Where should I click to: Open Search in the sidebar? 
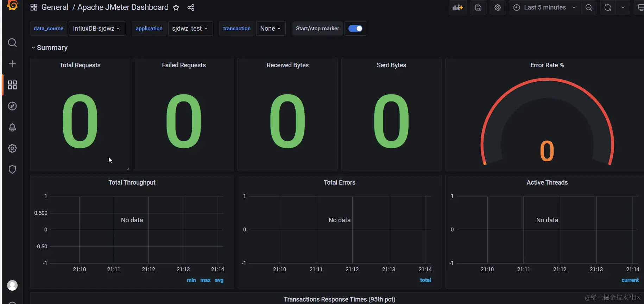click(x=12, y=43)
